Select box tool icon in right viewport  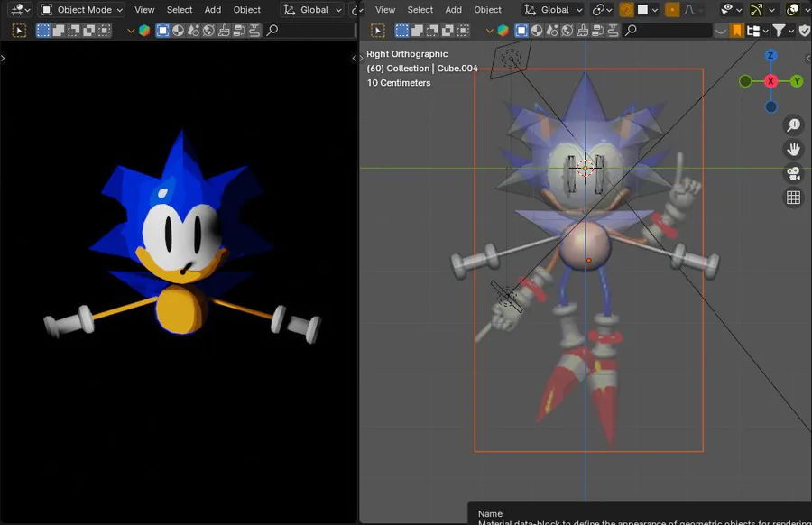pyautogui.click(x=378, y=31)
